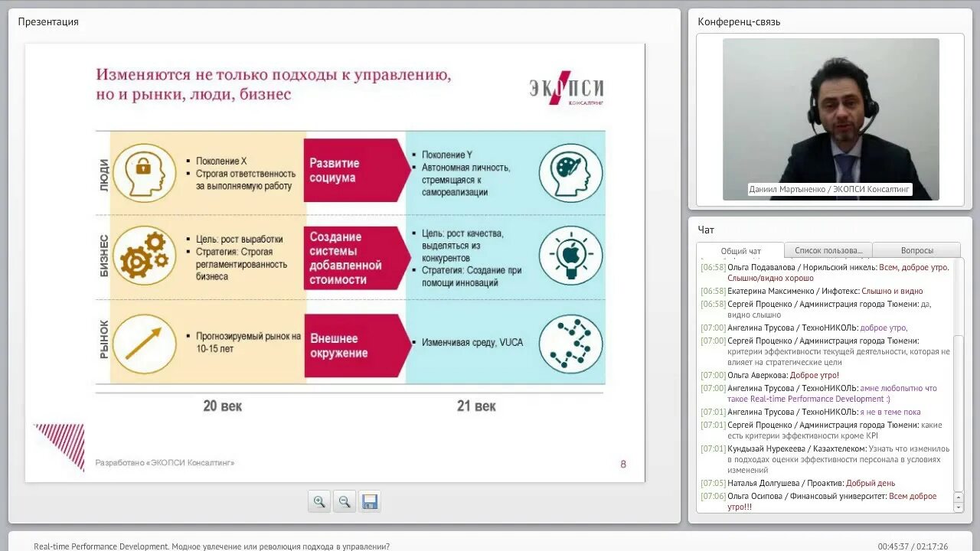The image size is (980, 551).
Task: Click the 'Поколение Y' bullet on slide
Action: click(447, 155)
